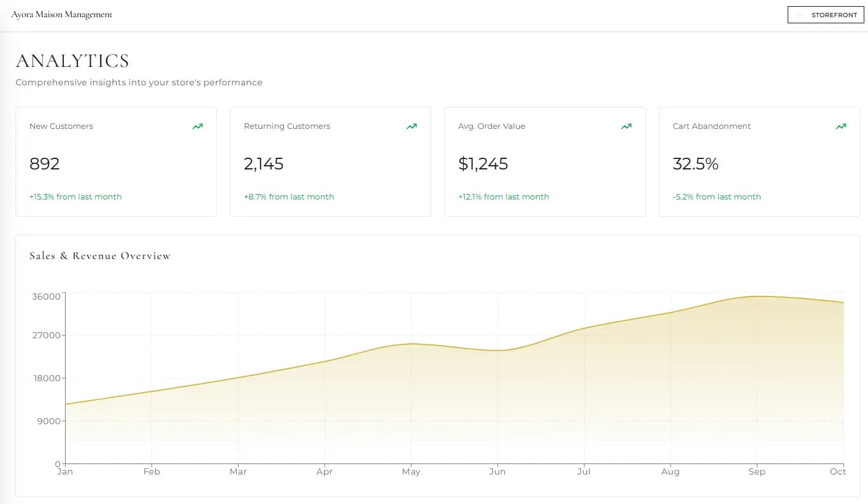Select the Cart Abandonment label
The image size is (868, 504).
[x=712, y=126]
